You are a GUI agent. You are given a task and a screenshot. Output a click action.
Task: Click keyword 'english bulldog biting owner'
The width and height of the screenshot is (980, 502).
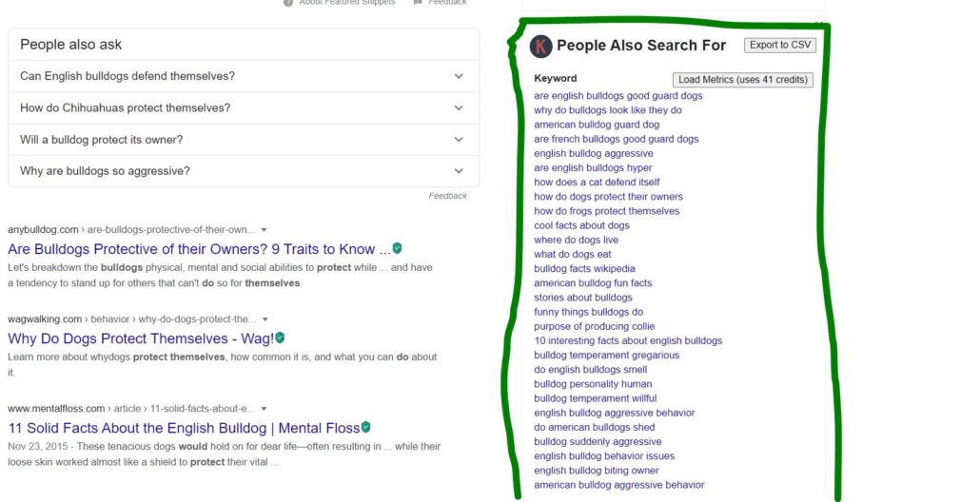tap(597, 471)
